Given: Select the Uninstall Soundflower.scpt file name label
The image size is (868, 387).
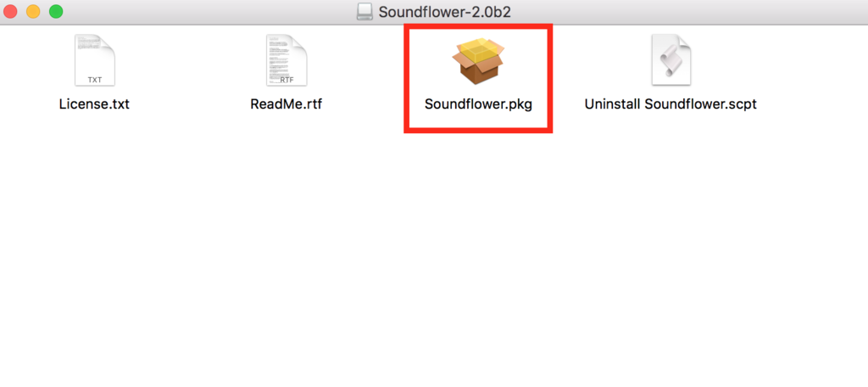Looking at the screenshot, I should 670,104.
